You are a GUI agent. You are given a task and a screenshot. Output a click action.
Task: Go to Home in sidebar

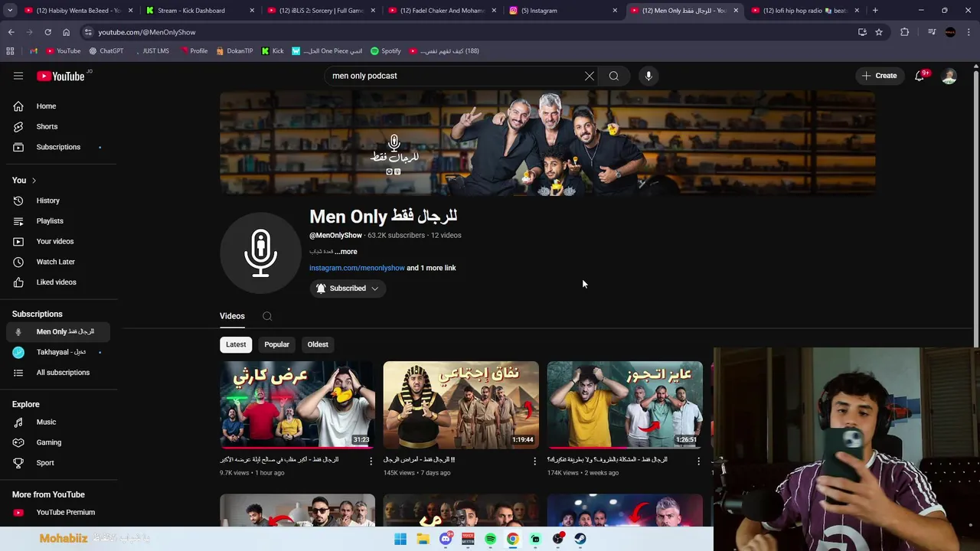58,106
